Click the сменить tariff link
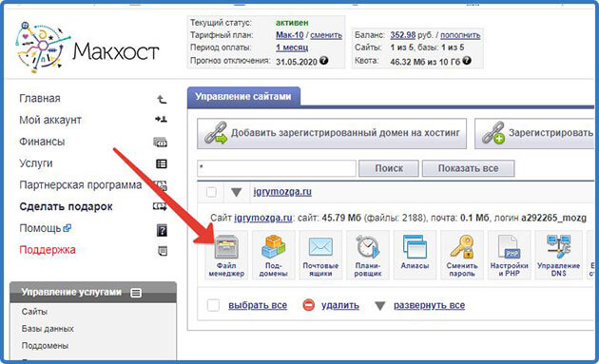This screenshot has width=599, height=364. coord(326,35)
